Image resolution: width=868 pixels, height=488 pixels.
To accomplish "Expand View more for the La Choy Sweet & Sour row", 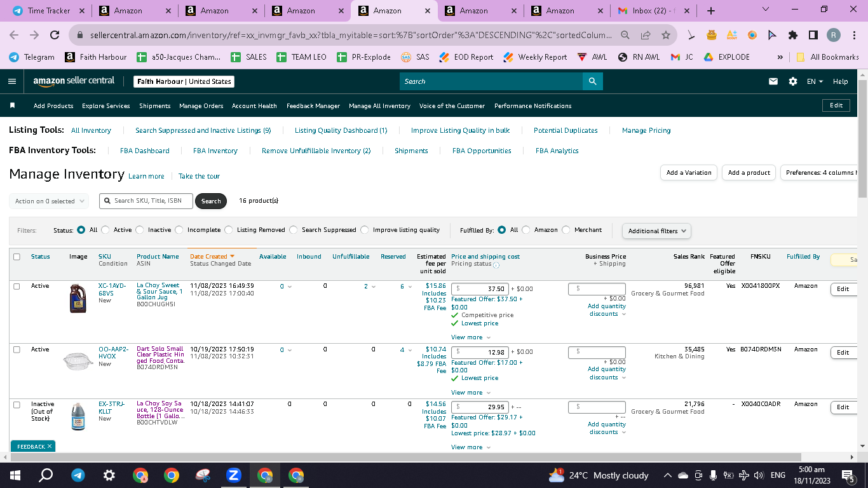I will click(x=471, y=337).
